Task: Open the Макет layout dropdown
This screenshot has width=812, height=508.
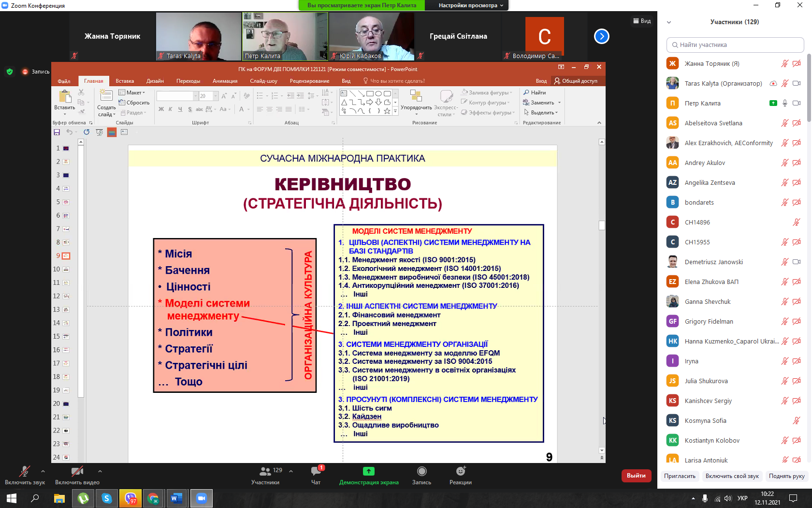Action: pos(131,92)
